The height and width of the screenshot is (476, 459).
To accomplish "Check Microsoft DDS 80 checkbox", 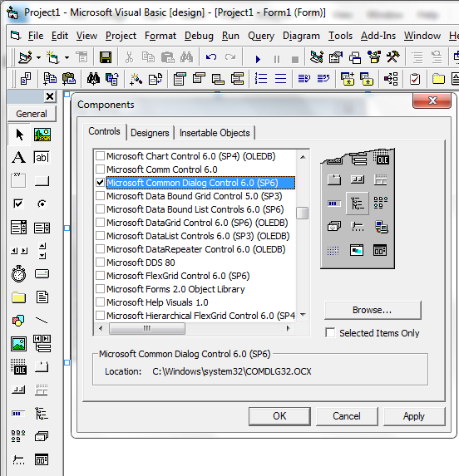I will click(100, 263).
